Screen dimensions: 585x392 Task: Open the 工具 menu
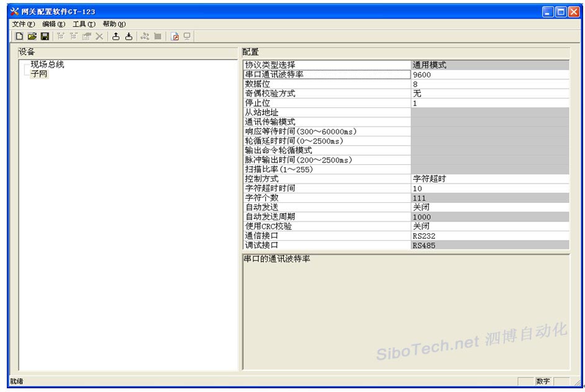pos(84,24)
